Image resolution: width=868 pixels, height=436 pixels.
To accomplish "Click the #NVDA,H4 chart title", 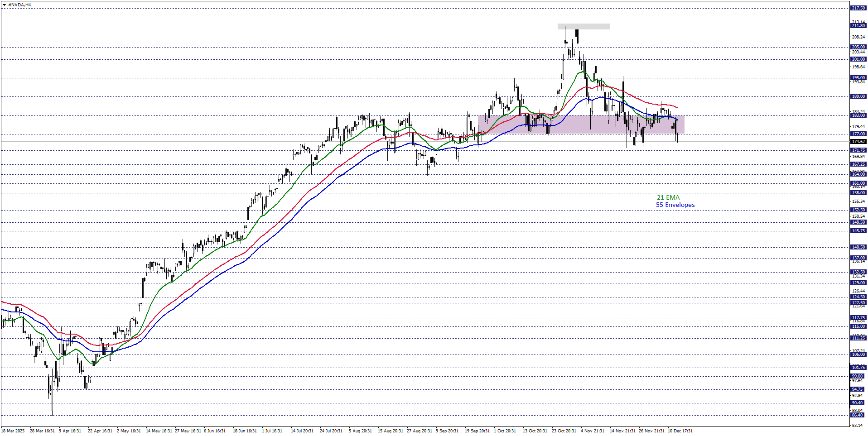I will pos(19,5).
